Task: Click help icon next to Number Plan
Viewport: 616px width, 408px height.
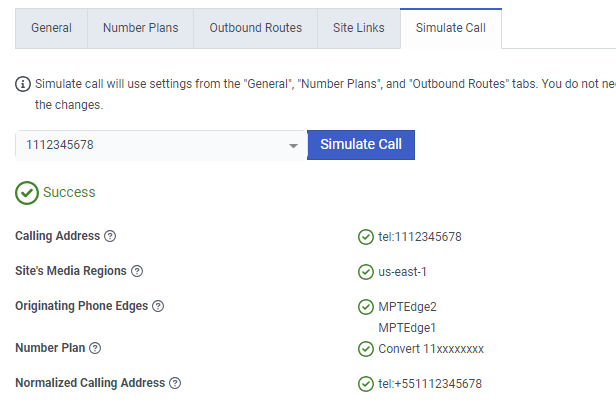Action: coord(95,348)
